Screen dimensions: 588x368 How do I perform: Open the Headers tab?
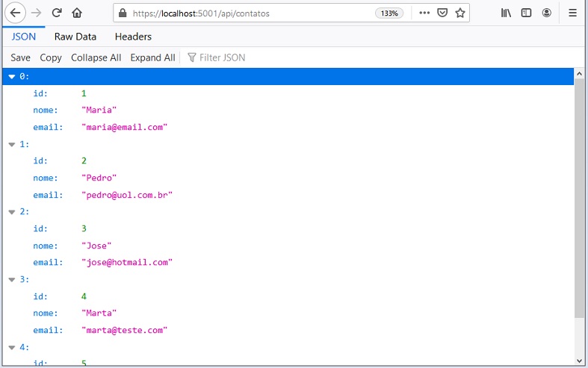133,37
